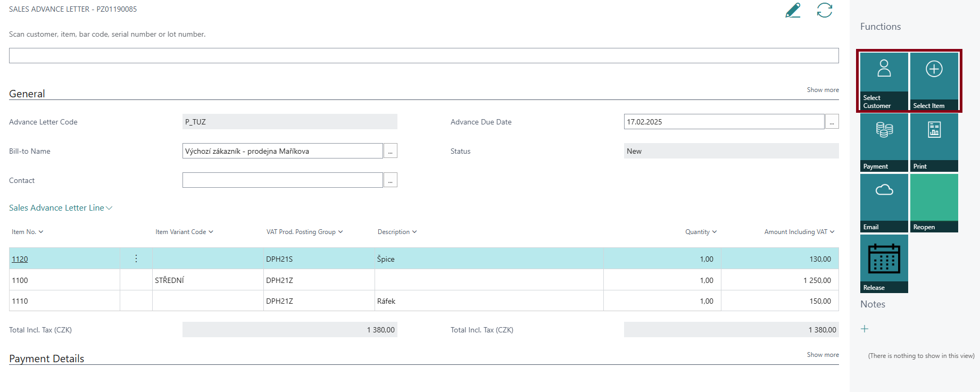
Task: Click the Notes panel heading
Action: click(873, 304)
